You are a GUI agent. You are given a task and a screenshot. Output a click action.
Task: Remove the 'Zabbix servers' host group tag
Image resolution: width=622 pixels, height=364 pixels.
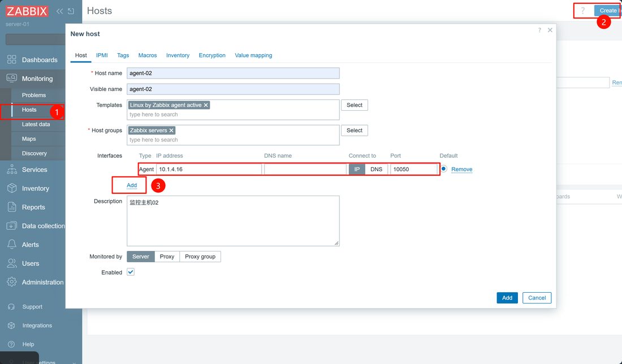(171, 131)
